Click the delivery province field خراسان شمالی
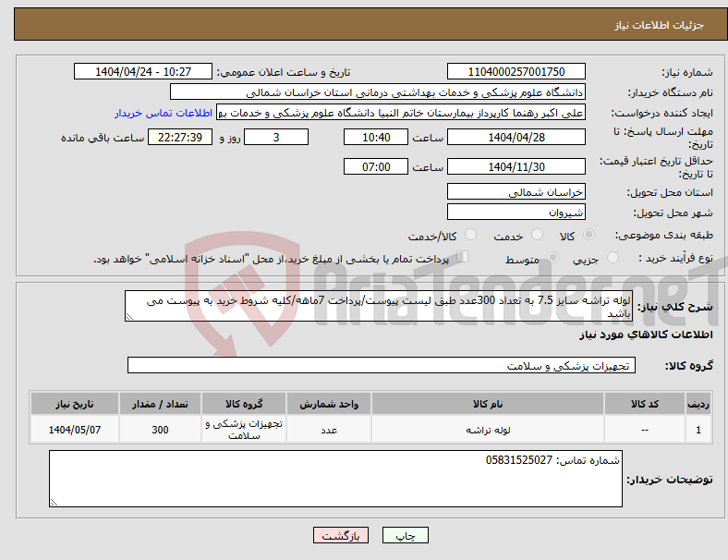 pos(516,191)
